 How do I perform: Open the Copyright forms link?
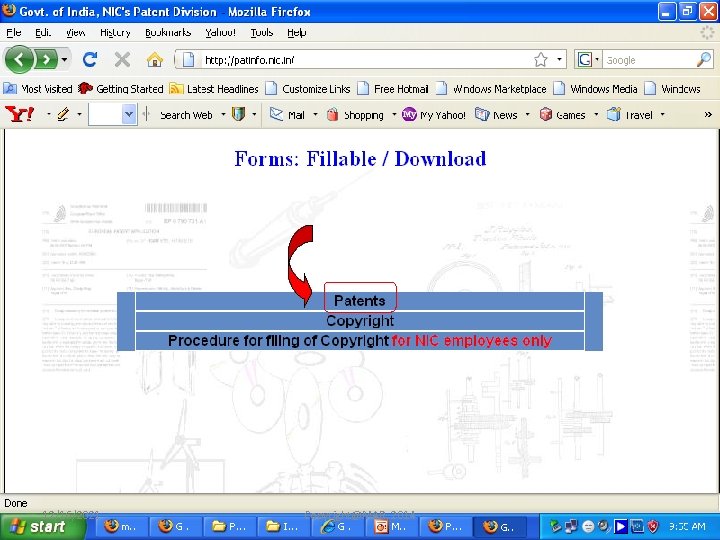point(360,321)
